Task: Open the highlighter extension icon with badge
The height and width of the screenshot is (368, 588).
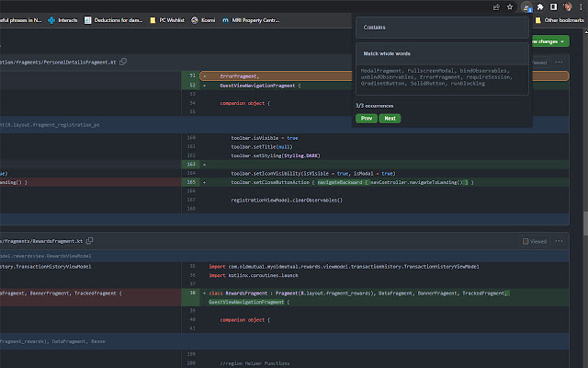Action: pos(526,7)
